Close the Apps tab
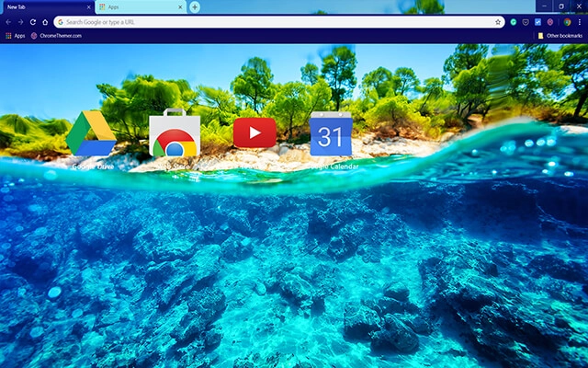The height and width of the screenshot is (368, 588). click(180, 7)
